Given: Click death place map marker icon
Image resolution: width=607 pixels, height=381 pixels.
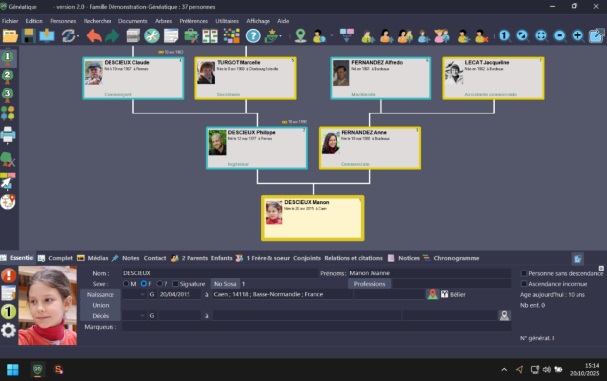Looking at the screenshot, I should coord(504,316).
